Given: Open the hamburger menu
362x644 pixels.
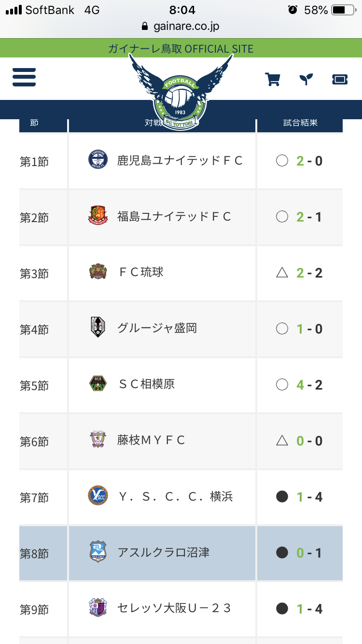Looking at the screenshot, I should tap(24, 77).
